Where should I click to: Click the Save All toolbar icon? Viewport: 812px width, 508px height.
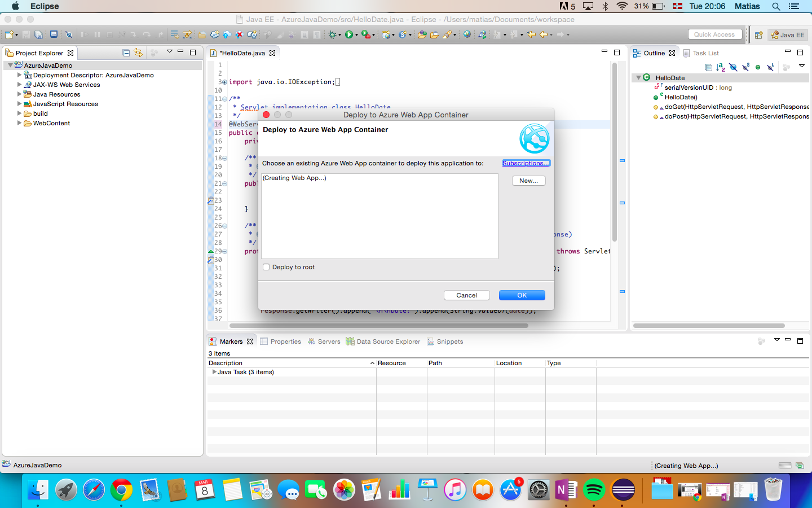[38, 34]
